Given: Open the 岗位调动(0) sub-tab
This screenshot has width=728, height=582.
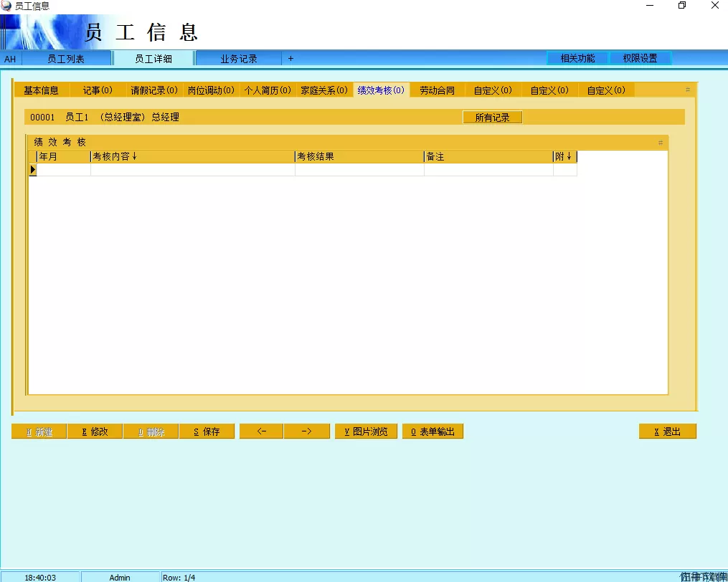Looking at the screenshot, I should pos(211,90).
